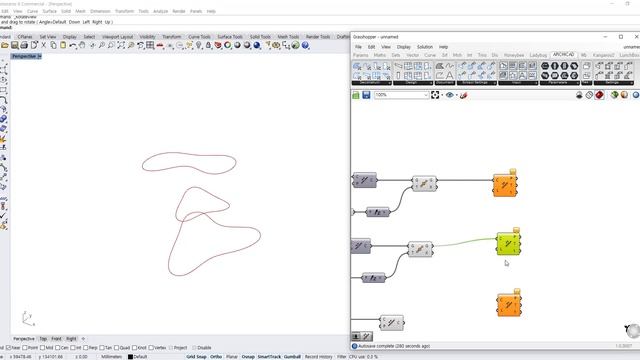640x360 pixels.
Task: Open dropdown arrow beside the eye preview icon
Action: 456,95
